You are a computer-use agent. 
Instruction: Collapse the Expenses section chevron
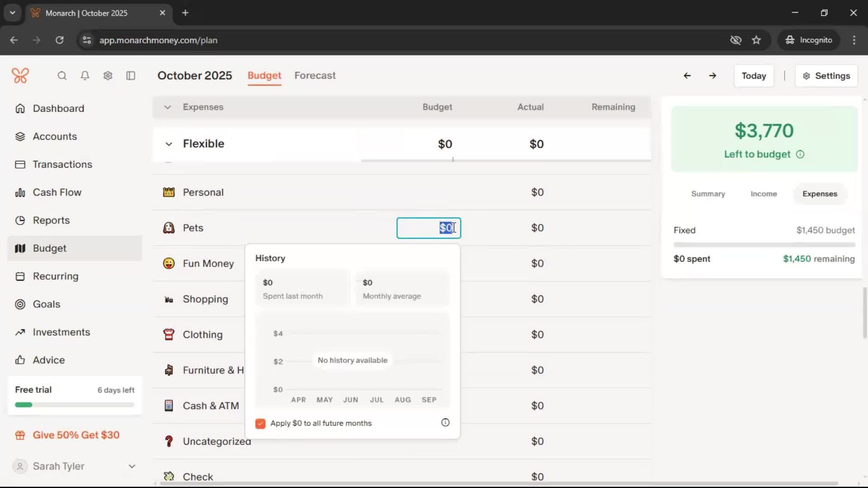pos(167,107)
